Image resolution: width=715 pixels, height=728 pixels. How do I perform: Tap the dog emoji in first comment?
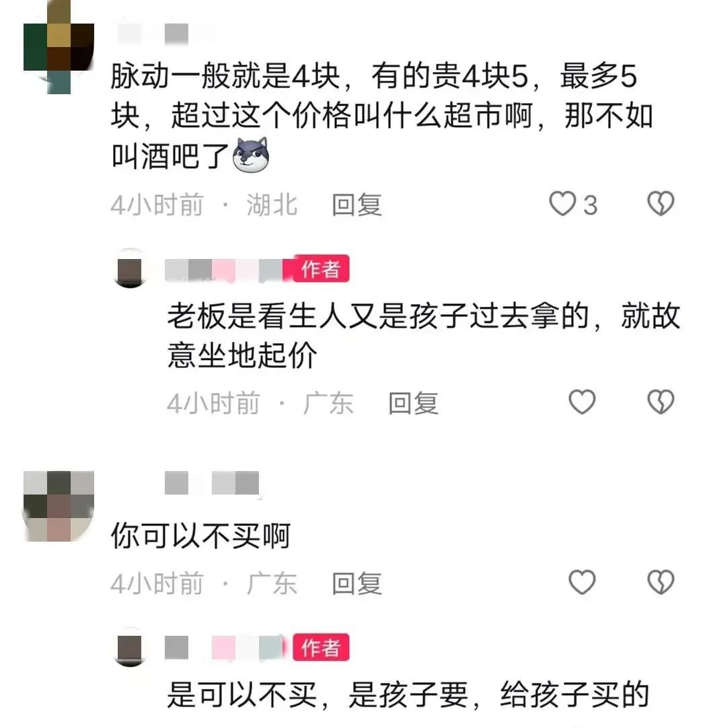tap(251, 155)
